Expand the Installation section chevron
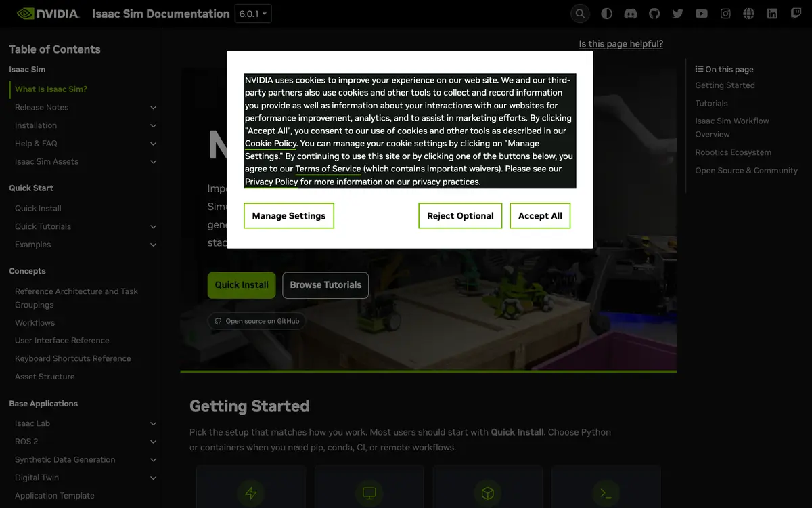This screenshot has width=812, height=508. pyautogui.click(x=153, y=125)
